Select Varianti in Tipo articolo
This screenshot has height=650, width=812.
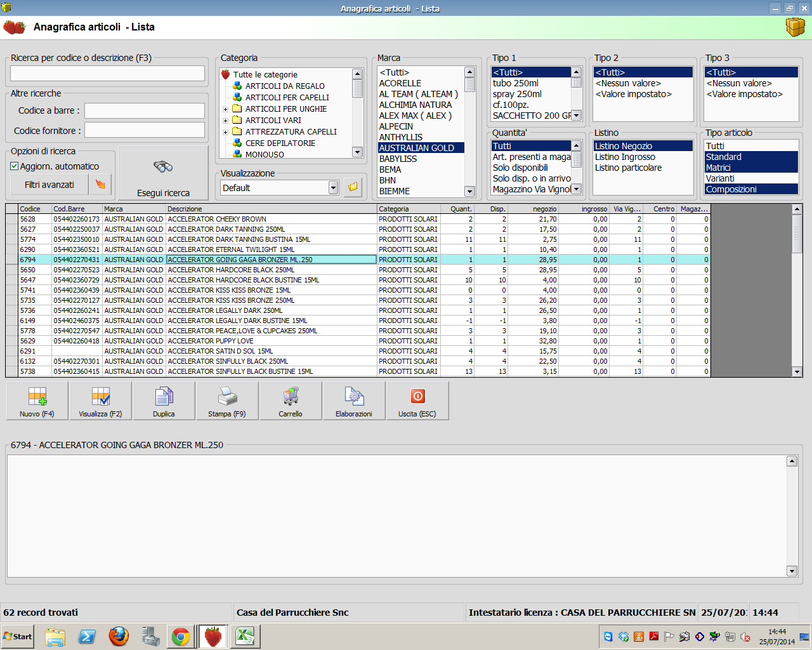(x=720, y=178)
